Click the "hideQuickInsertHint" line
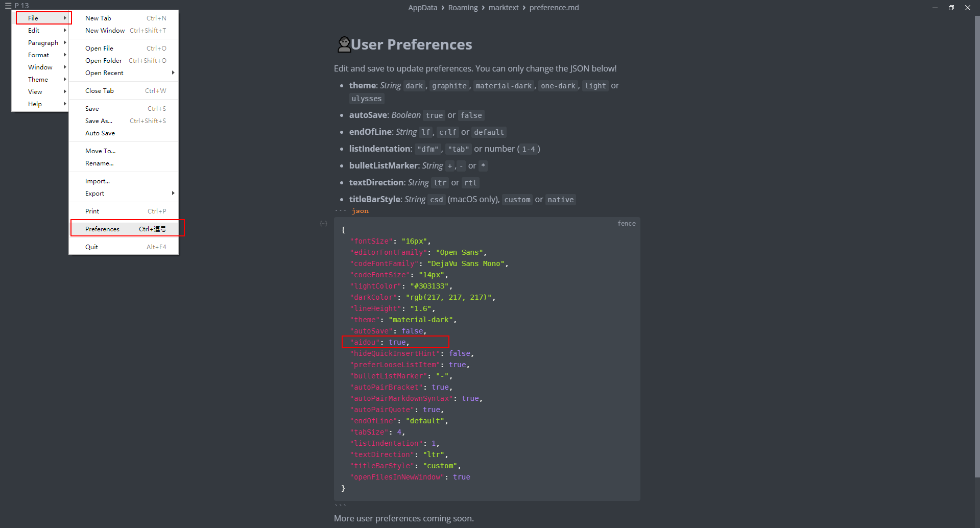The image size is (980, 528). (412, 353)
